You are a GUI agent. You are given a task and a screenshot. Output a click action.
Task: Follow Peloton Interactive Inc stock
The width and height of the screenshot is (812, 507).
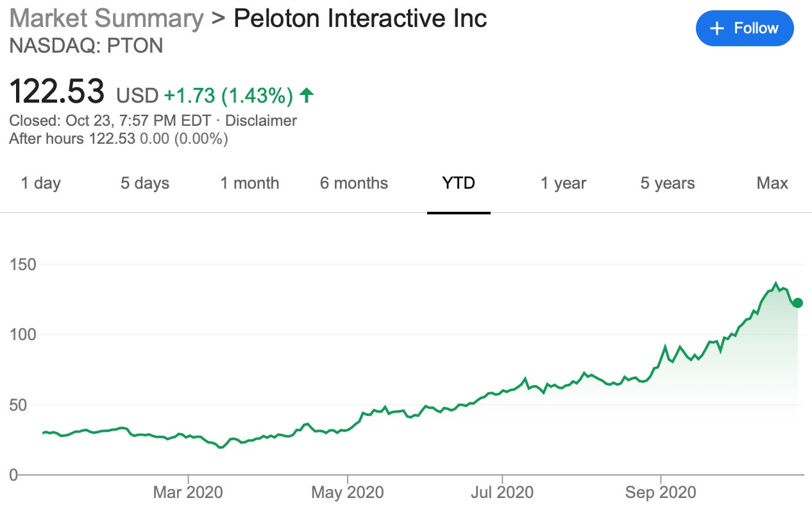pos(745,28)
